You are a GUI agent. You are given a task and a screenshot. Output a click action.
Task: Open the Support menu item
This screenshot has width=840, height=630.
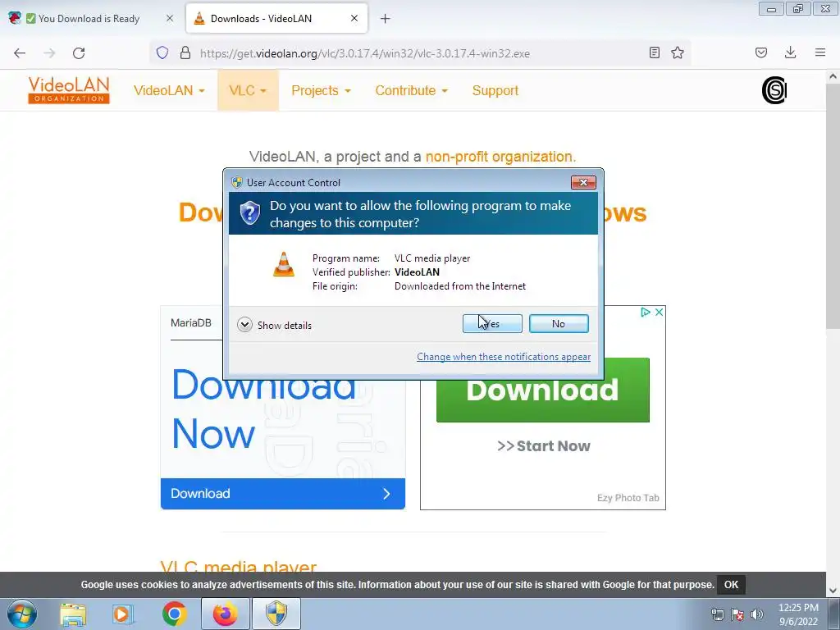(495, 90)
